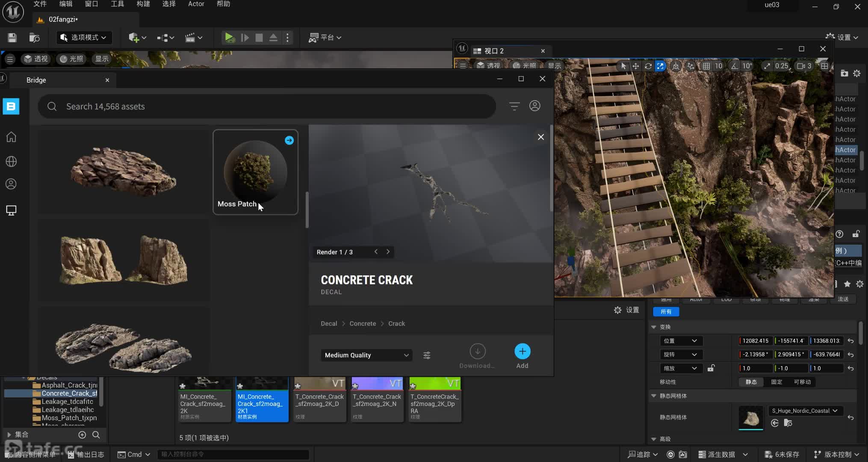Open the Bridge globe collections icon
Viewport: 868px width, 462px height.
[11, 161]
